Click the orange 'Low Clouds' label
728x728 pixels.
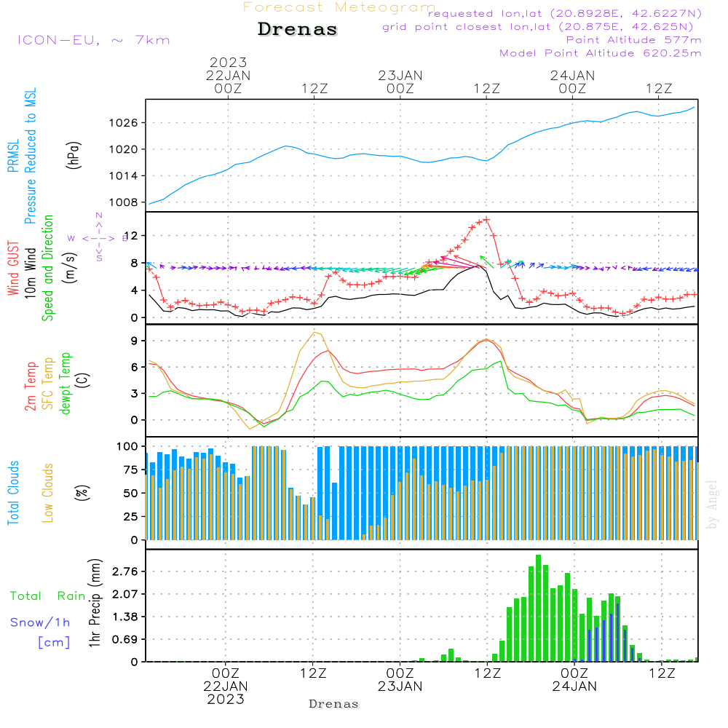48,493
